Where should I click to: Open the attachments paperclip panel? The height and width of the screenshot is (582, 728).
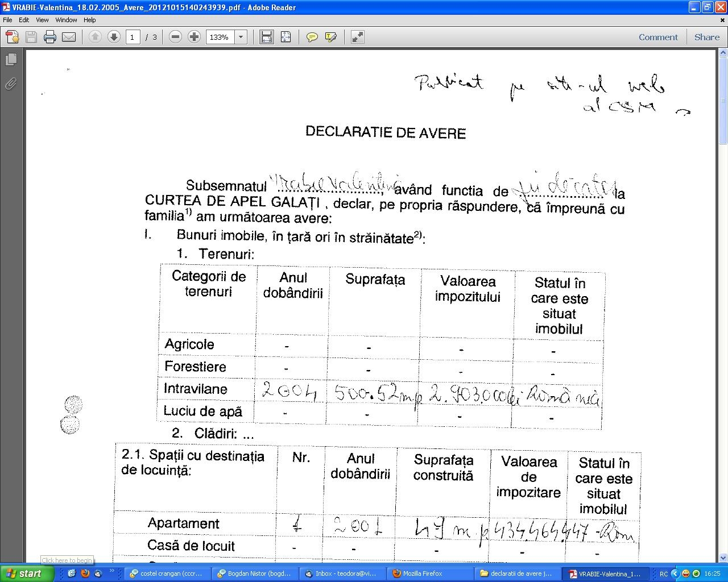coord(10,84)
